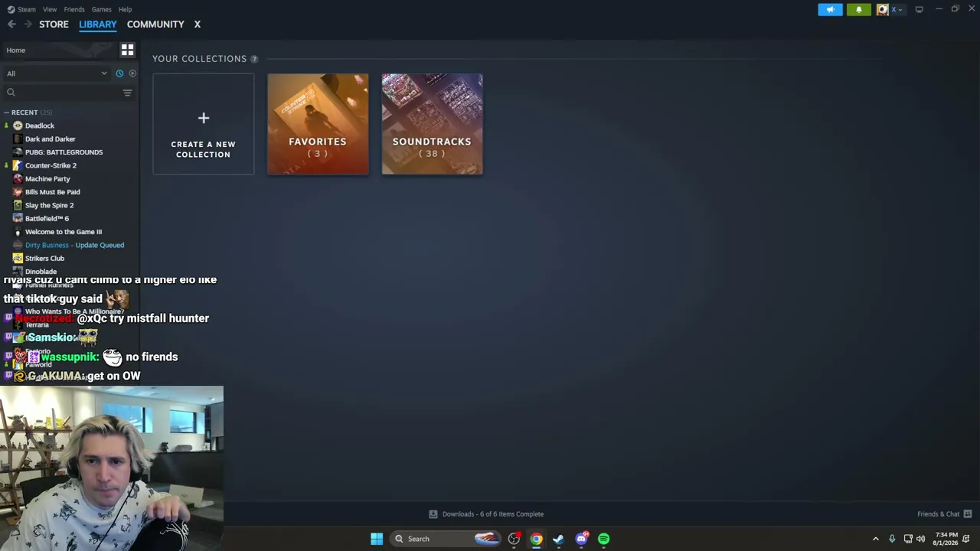Expand the All library filter dropdown
The height and width of the screenshot is (551, 980).
[57, 73]
